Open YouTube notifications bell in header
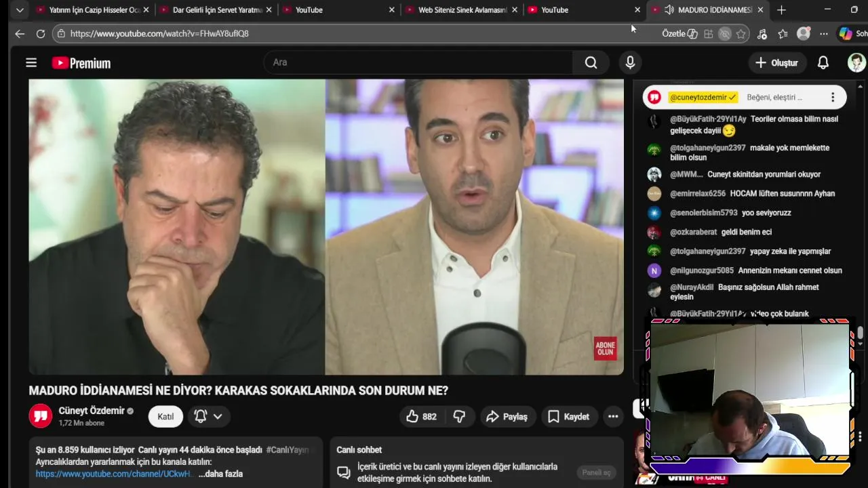This screenshot has height=488, width=868. click(x=823, y=63)
